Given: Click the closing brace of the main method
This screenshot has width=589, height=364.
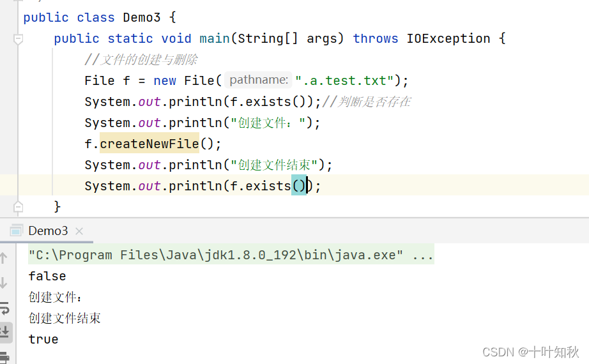Looking at the screenshot, I should pos(57,207).
